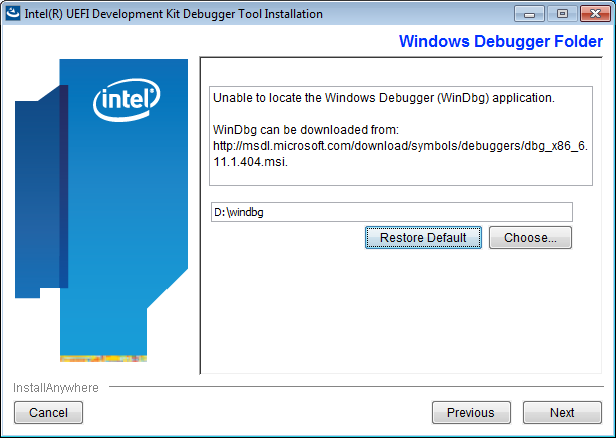
Task: Click the InstallAnywhere label
Action: pos(56,388)
